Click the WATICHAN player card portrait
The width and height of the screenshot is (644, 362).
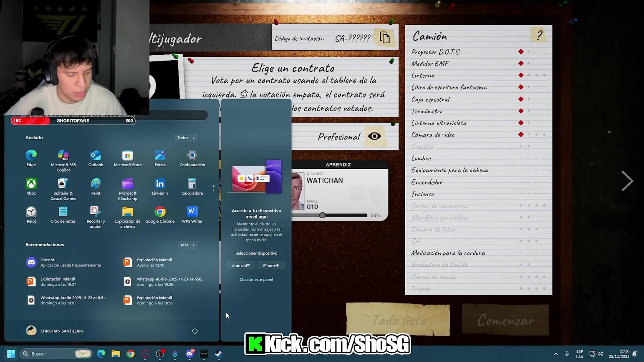click(298, 191)
